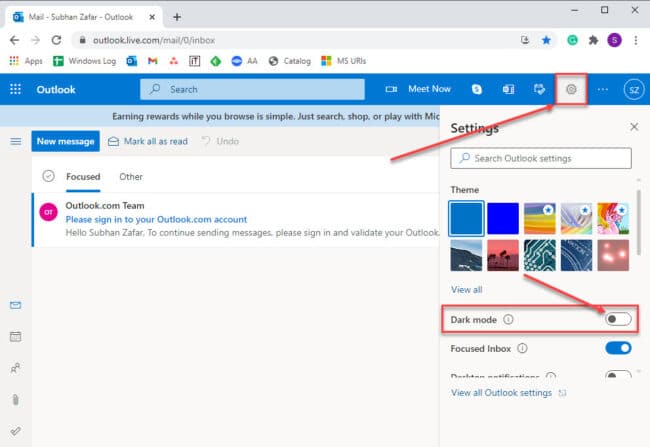Screen dimensions: 650x447
Task: Reload the page in browser
Action: [56, 40]
